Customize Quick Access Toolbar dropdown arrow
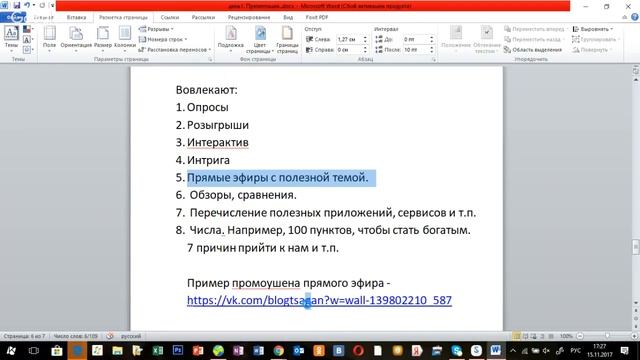Screen dimensions: 640x360 click(52, 5)
